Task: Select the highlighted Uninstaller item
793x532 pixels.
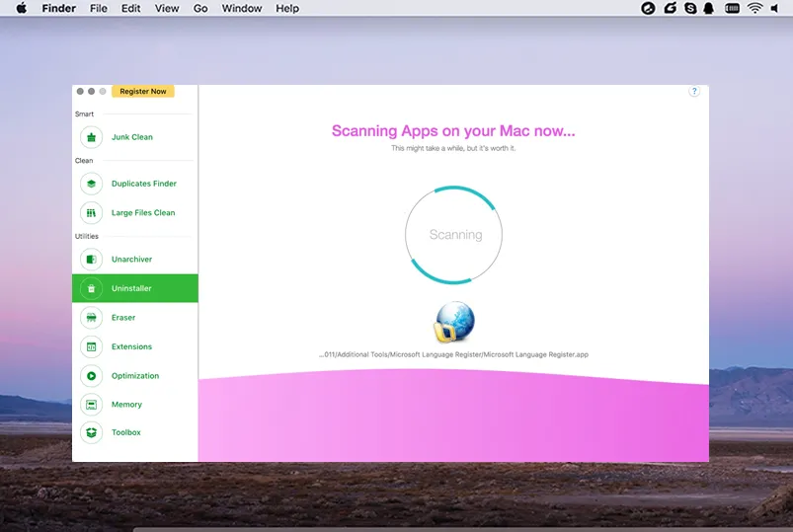Action: [x=134, y=288]
